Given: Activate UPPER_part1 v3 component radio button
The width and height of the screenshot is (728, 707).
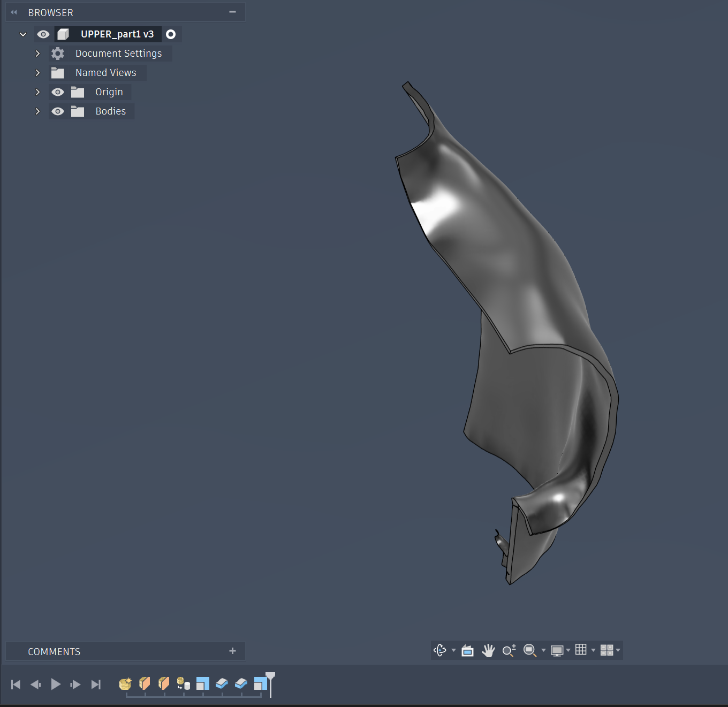Looking at the screenshot, I should point(171,34).
